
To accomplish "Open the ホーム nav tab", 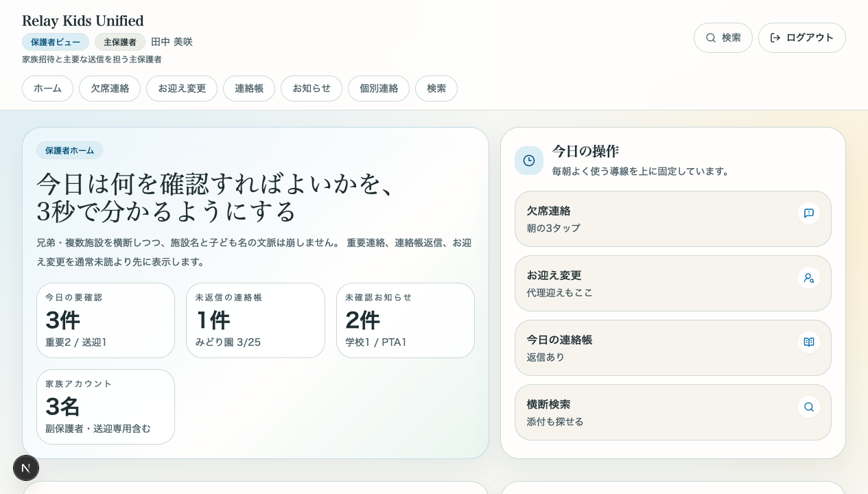I will pyautogui.click(x=47, y=89).
